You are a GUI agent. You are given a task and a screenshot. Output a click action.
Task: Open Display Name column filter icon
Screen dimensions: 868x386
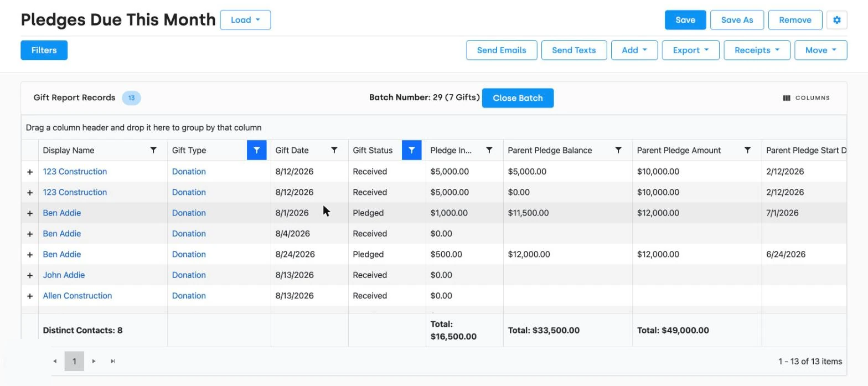pyautogui.click(x=153, y=150)
